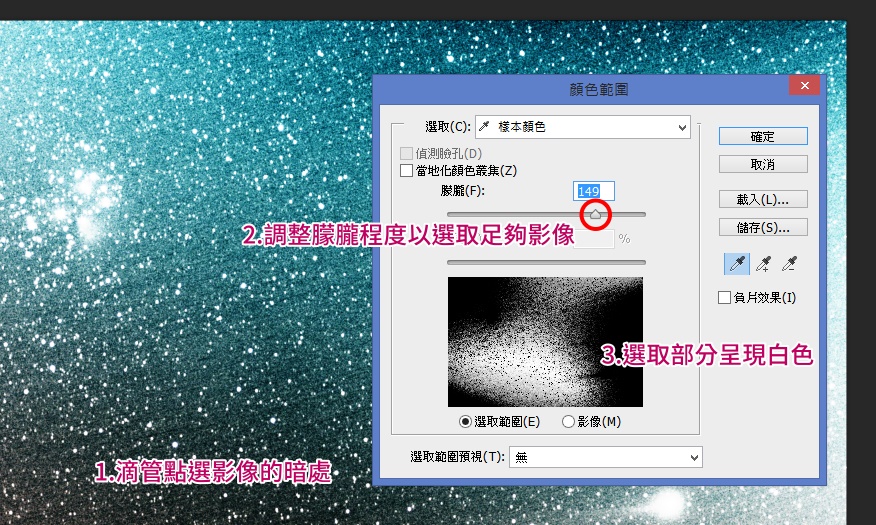Switch preview to 影像(M) radio option
Image resolution: width=876 pixels, height=525 pixels.
coord(569,422)
